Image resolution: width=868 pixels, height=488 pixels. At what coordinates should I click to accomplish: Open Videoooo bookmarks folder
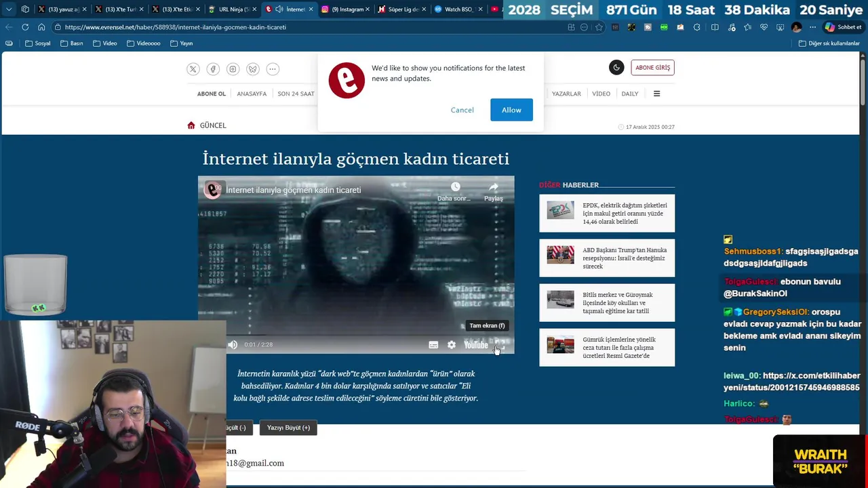click(x=144, y=43)
